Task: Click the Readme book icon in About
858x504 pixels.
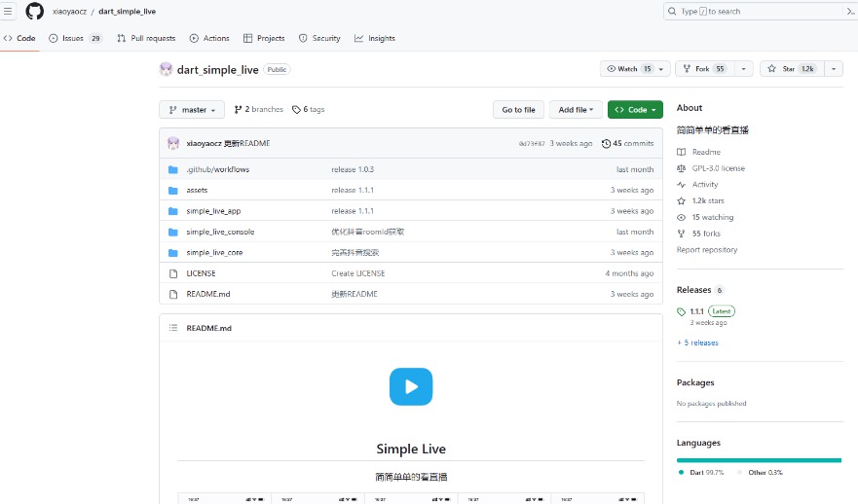Action: click(x=682, y=152)
